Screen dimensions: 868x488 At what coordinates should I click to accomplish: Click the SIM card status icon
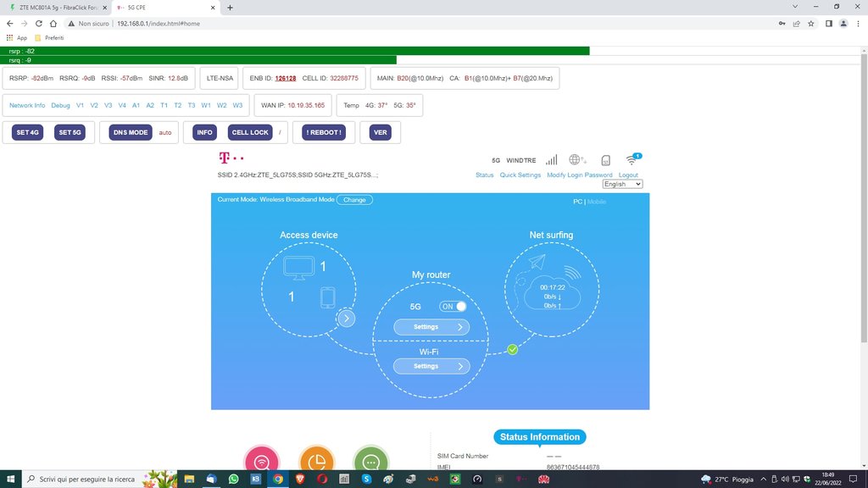[x=605, y=160]
